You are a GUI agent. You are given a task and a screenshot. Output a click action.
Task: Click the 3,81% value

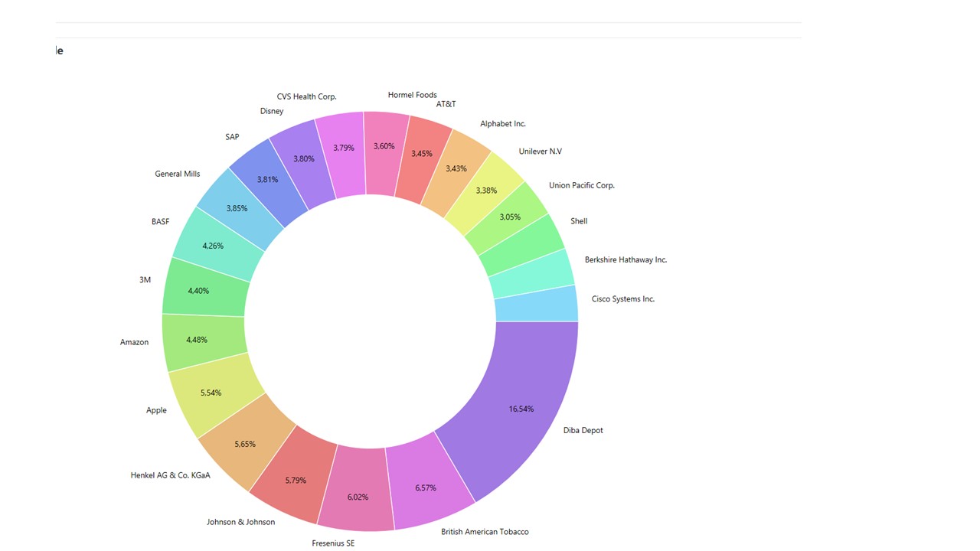click(x=267, y=180)
